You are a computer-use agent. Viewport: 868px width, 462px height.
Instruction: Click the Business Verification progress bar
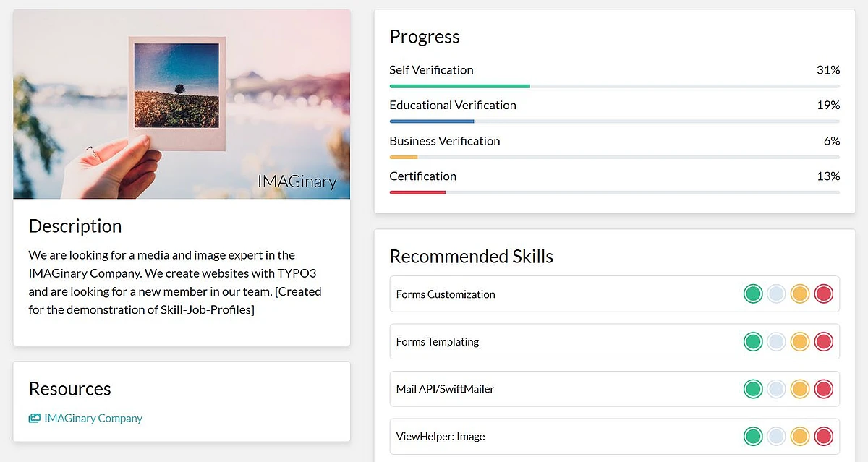tap(614, 157)
